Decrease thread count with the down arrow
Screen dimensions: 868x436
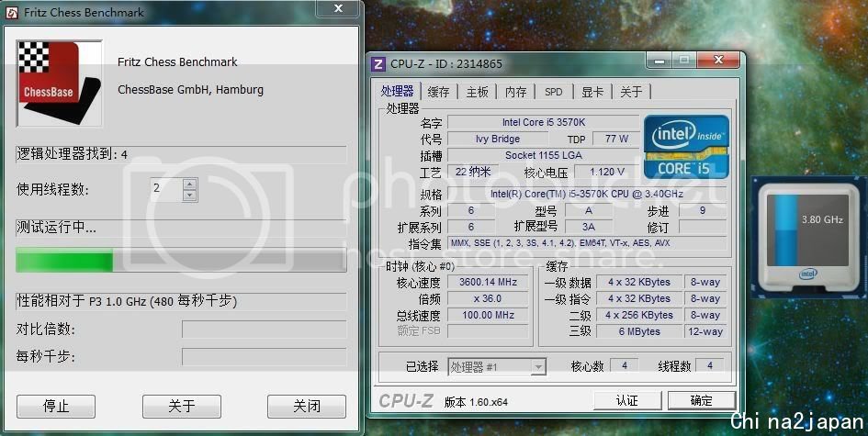pos(190,195)
